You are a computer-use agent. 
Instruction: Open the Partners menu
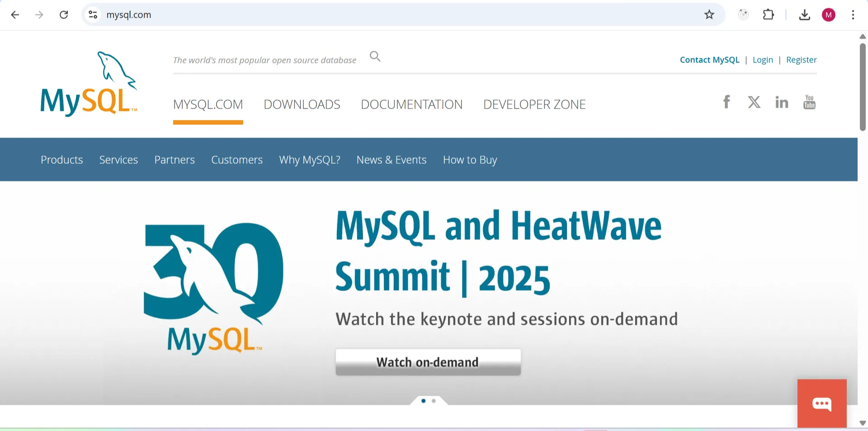click(175, 160)
